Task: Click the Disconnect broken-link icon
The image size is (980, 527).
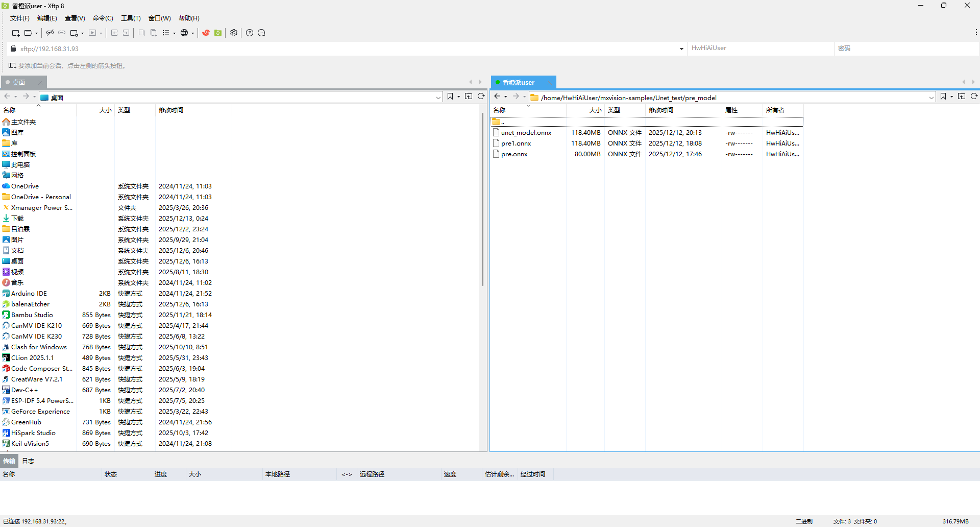Action: pyautogui.click(x=50, y=33)
